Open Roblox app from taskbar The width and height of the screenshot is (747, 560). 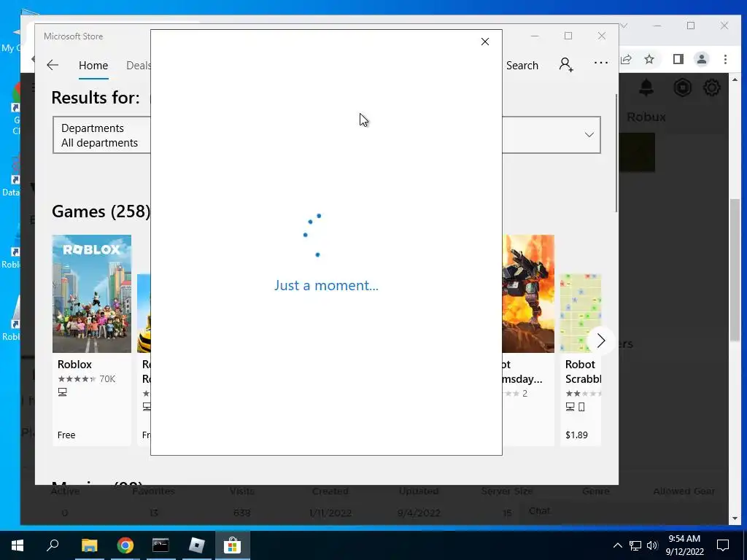click(196, 545)
